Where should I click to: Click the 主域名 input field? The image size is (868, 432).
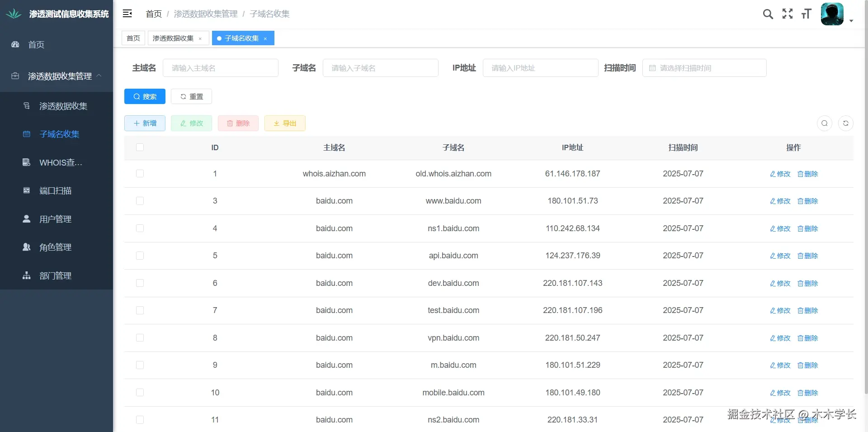tap(221, 68)
